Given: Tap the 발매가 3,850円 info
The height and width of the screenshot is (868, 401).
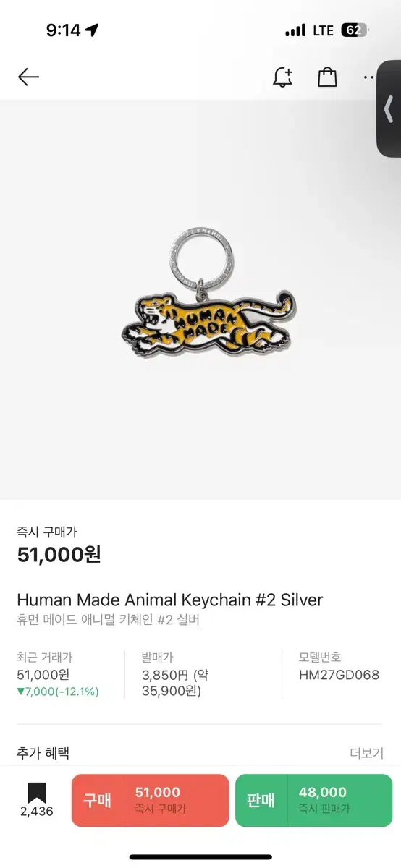Looking at the screenshot, I should click(175, 682).
